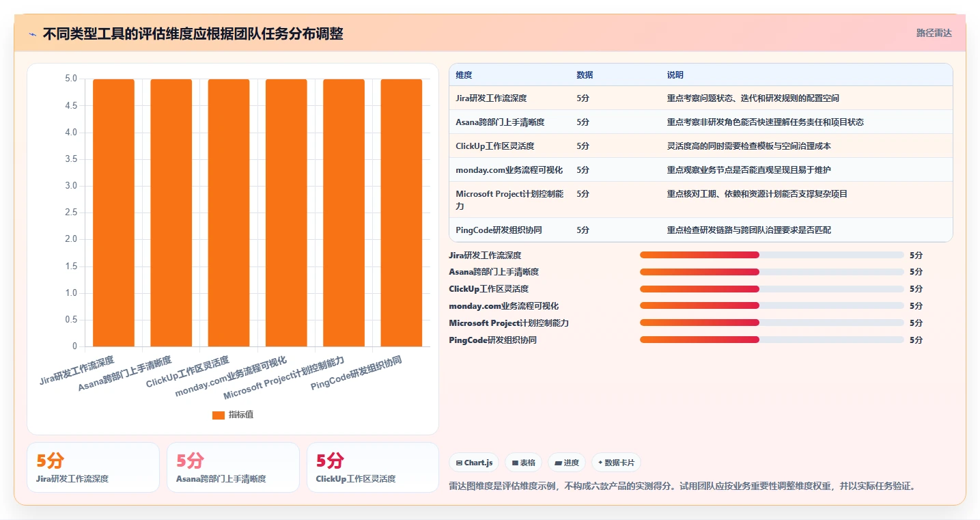Toggle the 指标值 legend swatch
Image resolution: width=980 pixels, height=520 pixels.
click(219, 415)
